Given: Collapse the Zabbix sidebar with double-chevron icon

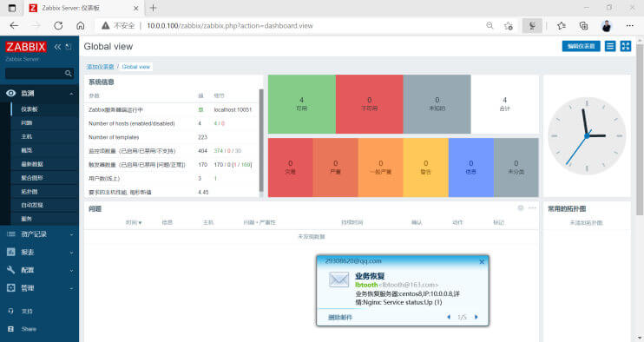Looking at the screenshot, I should (x=57, y=47).
